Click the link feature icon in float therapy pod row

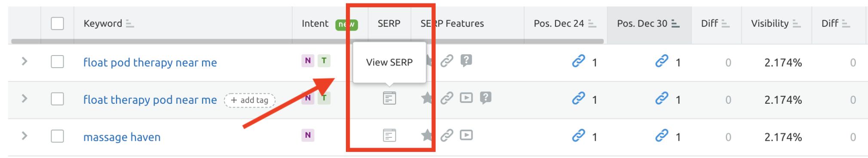point(447,98)
